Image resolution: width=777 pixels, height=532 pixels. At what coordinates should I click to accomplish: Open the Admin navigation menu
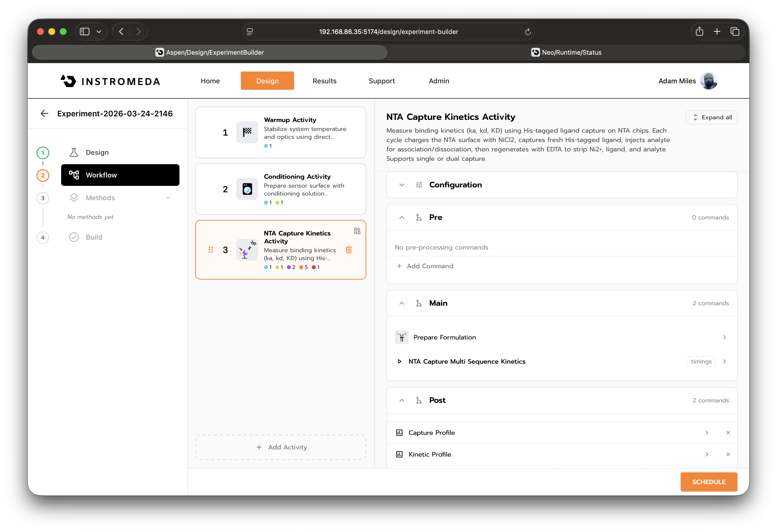coord(439,81)
